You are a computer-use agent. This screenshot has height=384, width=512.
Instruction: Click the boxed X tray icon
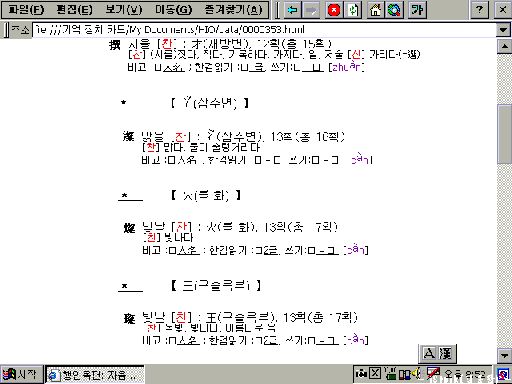click(375, 373)
